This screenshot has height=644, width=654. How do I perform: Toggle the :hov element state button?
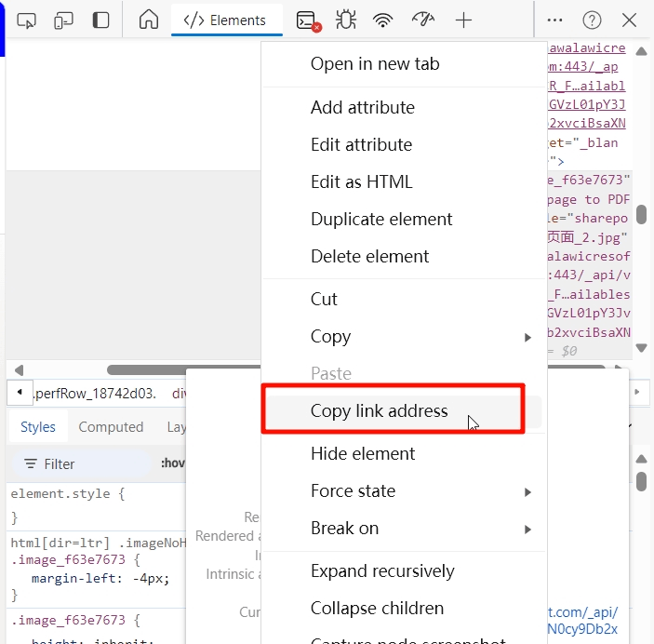click(x=173, y=463)
